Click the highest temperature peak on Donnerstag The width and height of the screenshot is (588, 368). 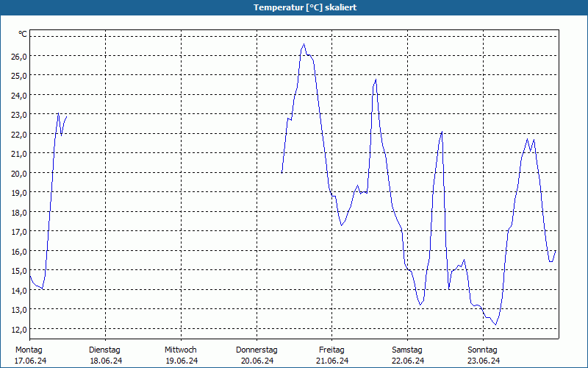(x=304, y=44)
